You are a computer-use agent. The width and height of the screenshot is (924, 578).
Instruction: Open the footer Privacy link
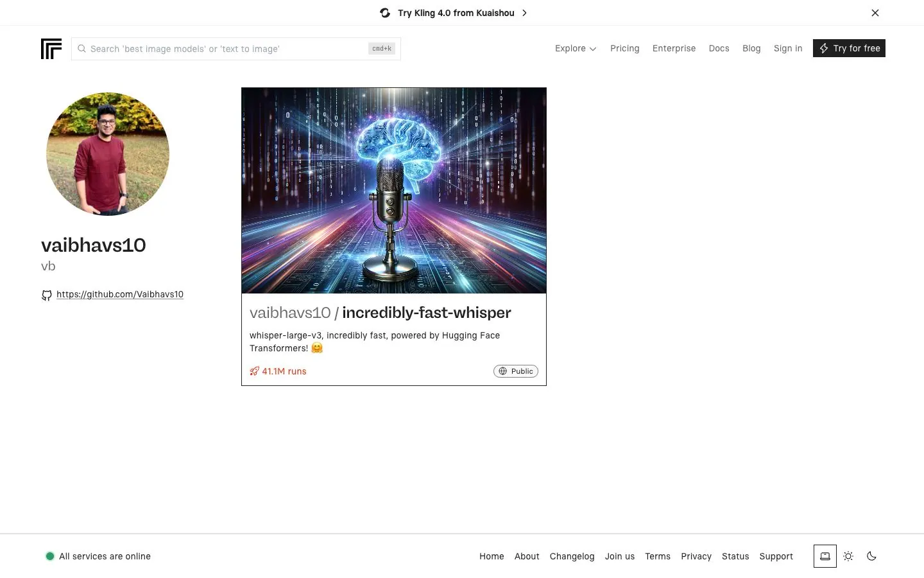pyautogui.click(x=696, y=556)
